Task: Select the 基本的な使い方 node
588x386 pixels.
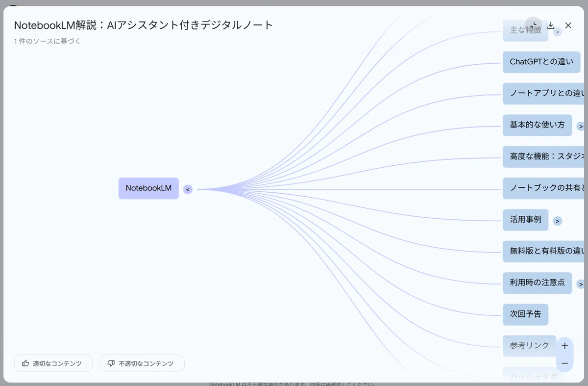Action: (537, 125)
